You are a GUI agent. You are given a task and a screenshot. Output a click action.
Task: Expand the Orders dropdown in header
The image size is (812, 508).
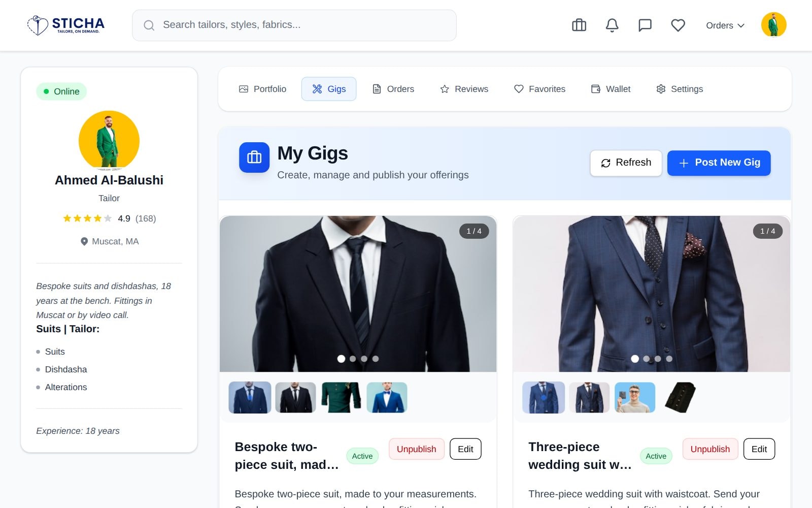[725, 25]
